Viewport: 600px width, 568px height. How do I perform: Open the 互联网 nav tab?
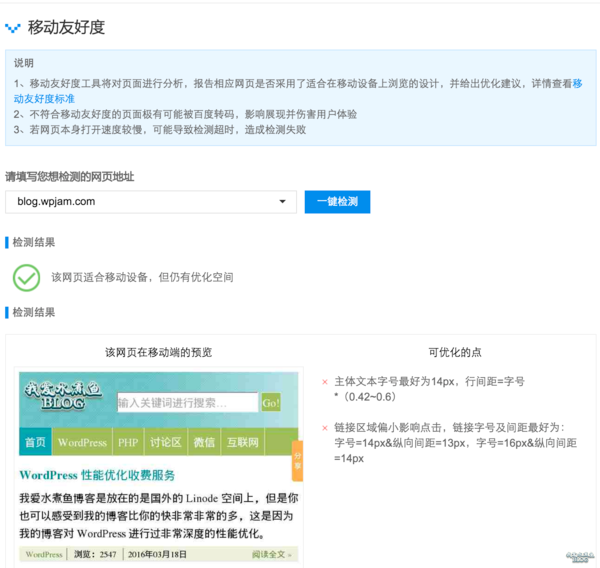tap(242, 442)
